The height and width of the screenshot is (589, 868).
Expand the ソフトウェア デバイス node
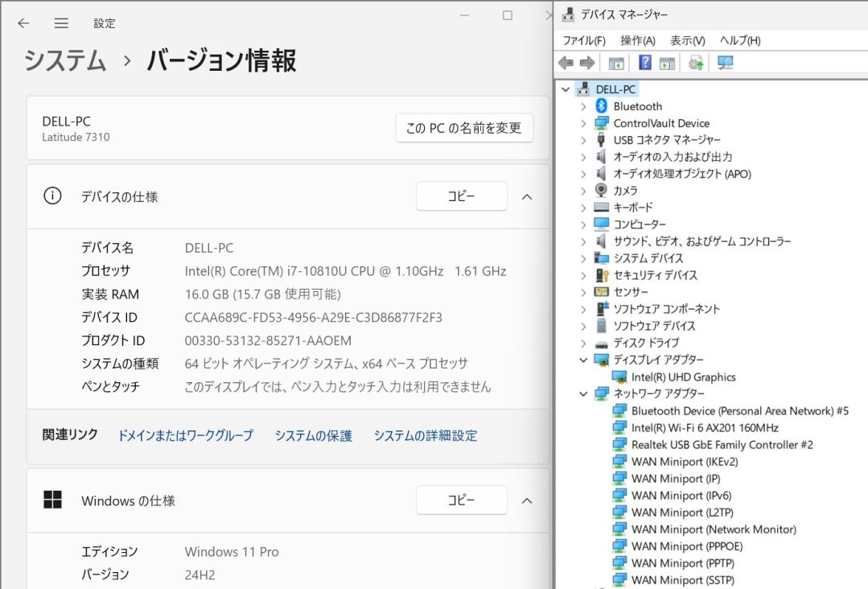pyautogui.click(x=583, y=326)
